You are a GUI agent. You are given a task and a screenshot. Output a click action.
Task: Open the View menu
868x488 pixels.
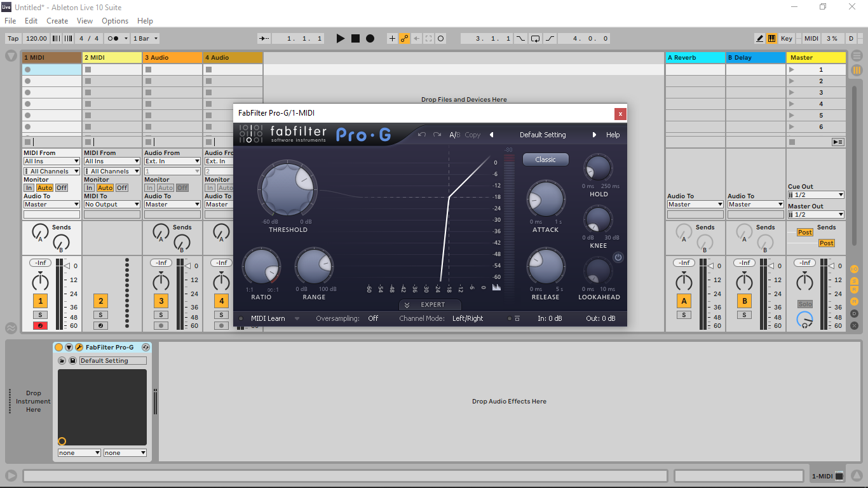85,21
